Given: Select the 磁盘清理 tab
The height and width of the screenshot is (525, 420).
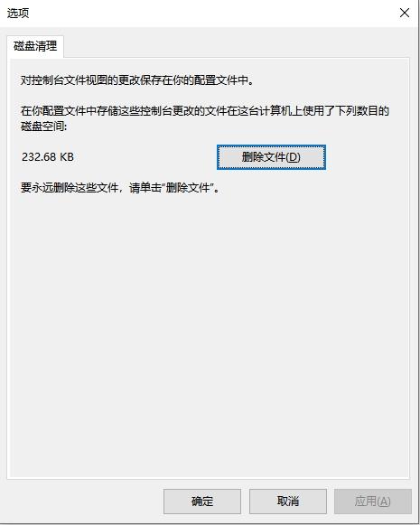Looking at the screenshot, I should point(35,47).
